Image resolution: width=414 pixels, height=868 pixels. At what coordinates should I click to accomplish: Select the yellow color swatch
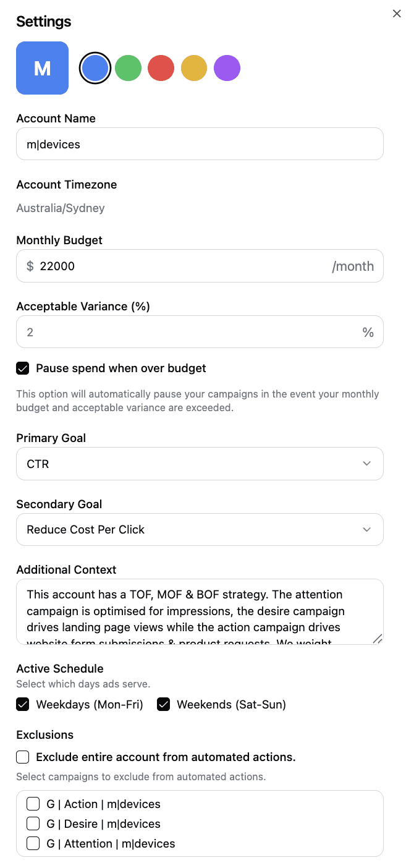click(x=194, y=68)
